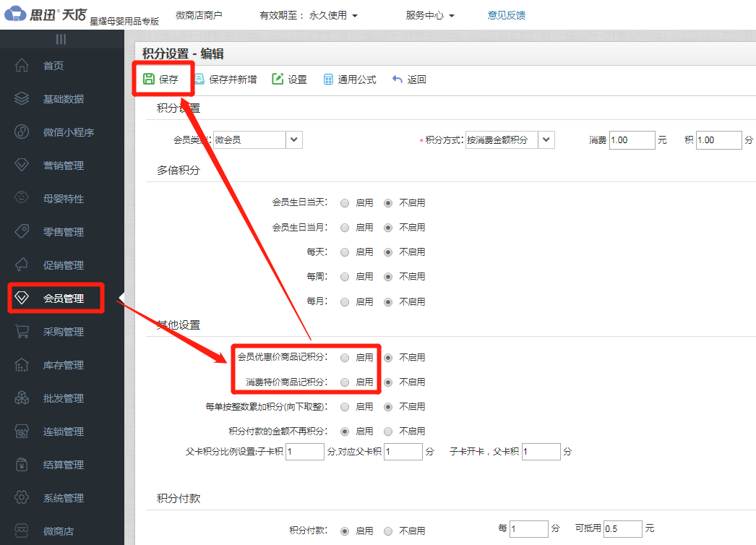Click the 可抵用 amount field showing 0.5
The width and height of the screenshot is (756, 545).
[622, 529]
